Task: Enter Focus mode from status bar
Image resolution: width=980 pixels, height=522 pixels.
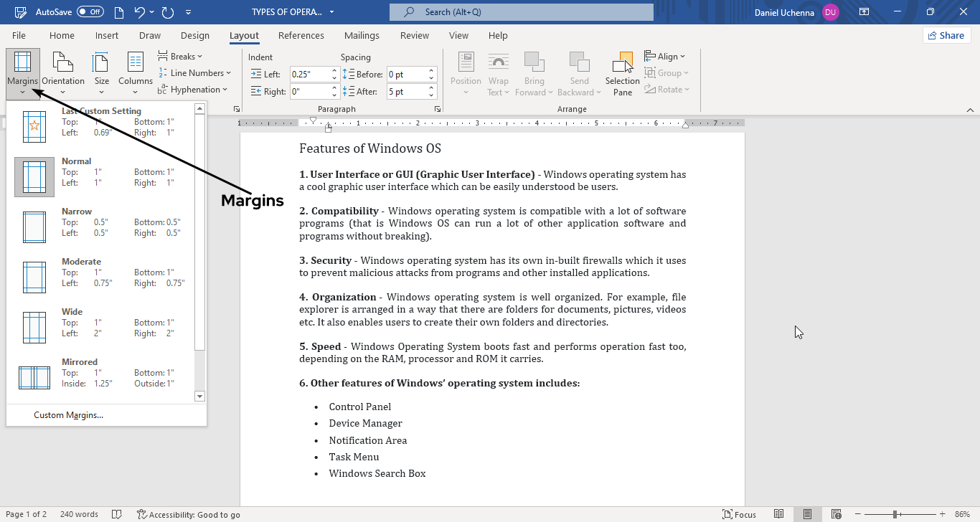Action: tap(739, 514)
